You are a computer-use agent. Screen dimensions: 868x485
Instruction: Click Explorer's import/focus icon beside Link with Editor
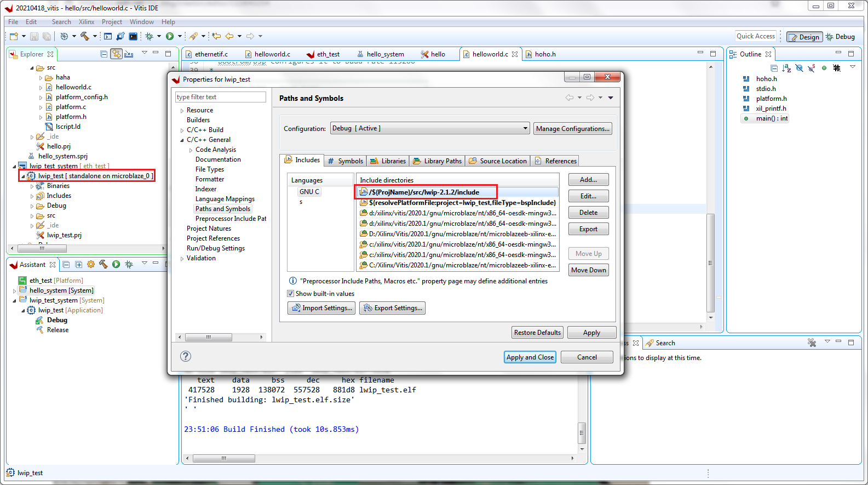point(129,54)
